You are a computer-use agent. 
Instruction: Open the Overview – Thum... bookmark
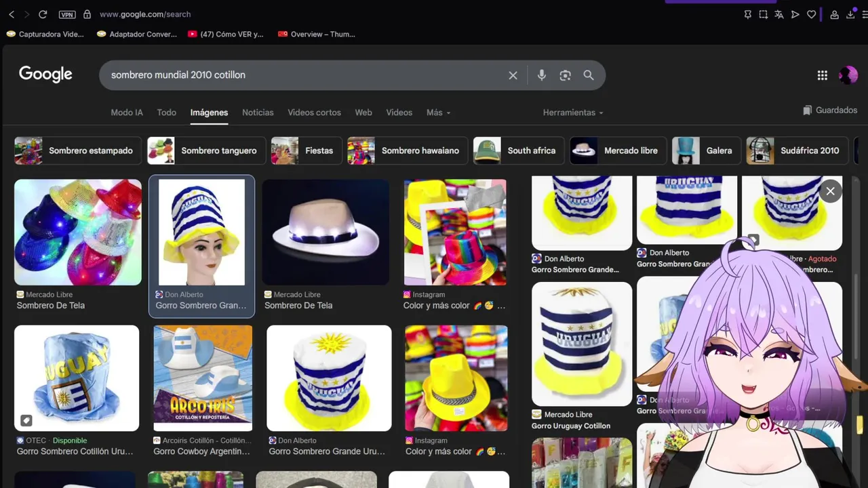click(x=317, y=34)
